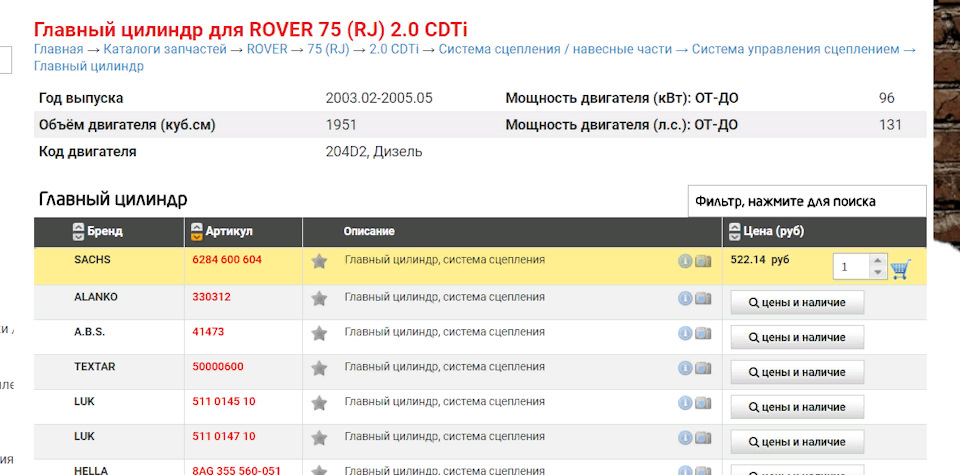Image resolution: width=960 pixels, height=475 pixels.
Task: Open 75 (RJ) breadcrumb link
Action: point(328,50)
